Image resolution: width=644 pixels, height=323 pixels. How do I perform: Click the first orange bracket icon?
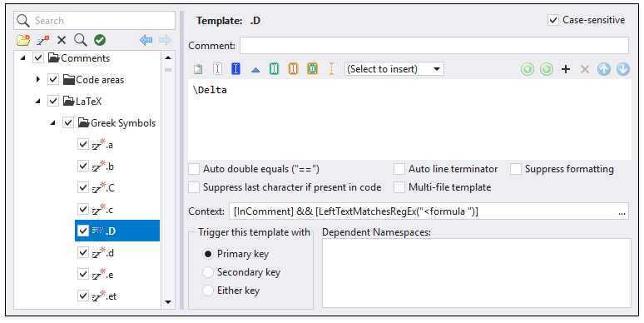(x=293, y=68)
